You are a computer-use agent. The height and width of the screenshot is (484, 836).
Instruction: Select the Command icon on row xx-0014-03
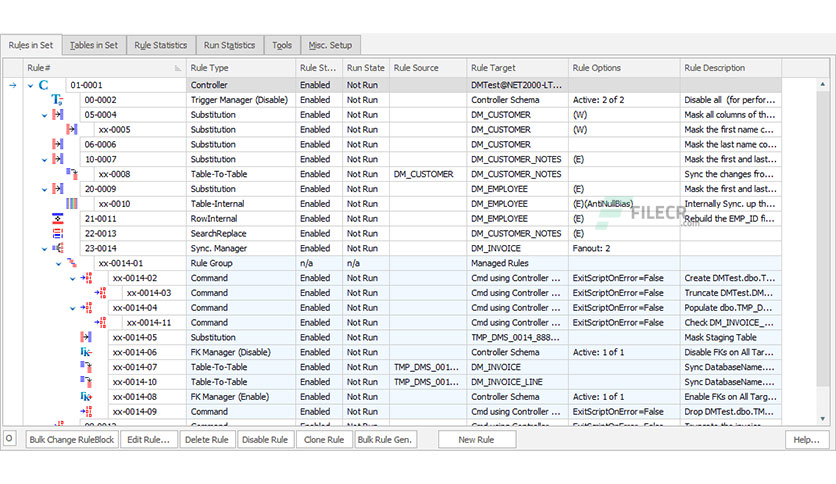pyautogui.click(x=100, y=293)
